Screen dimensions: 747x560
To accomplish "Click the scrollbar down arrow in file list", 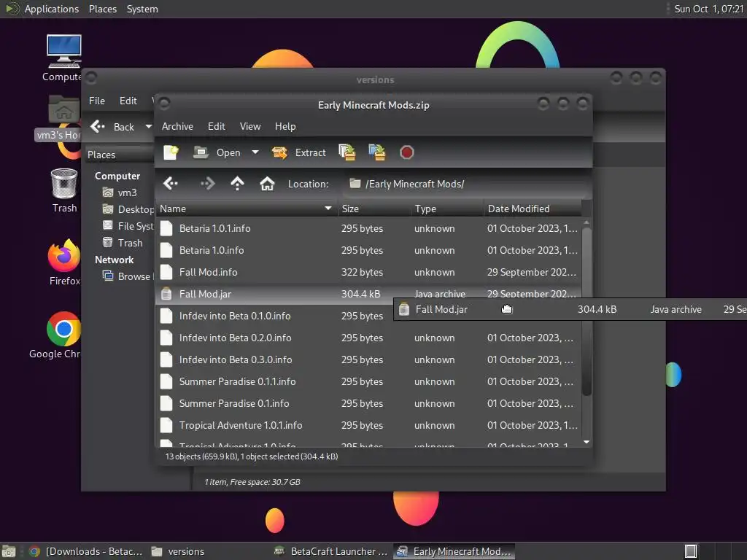I will [x=587, y=442].
